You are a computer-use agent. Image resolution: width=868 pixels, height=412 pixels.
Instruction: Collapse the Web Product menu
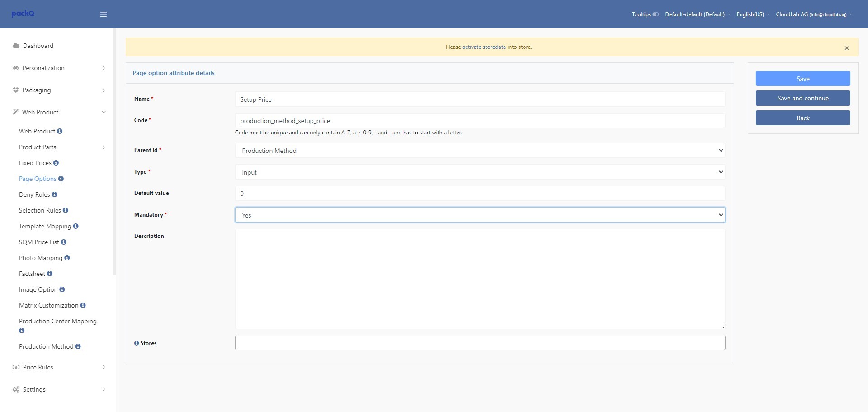tap(104, 112)
